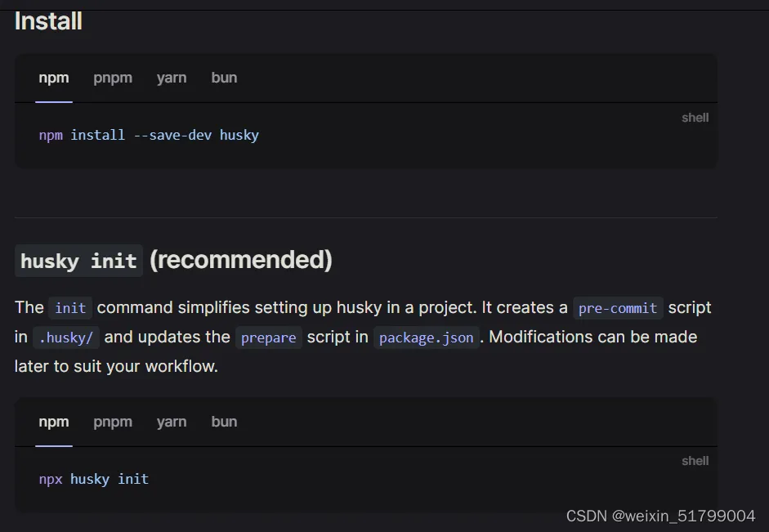This screenshot has width=769, height=532.
Task: Click the npm install --save-dev husky command
Action: pos(149,136)
